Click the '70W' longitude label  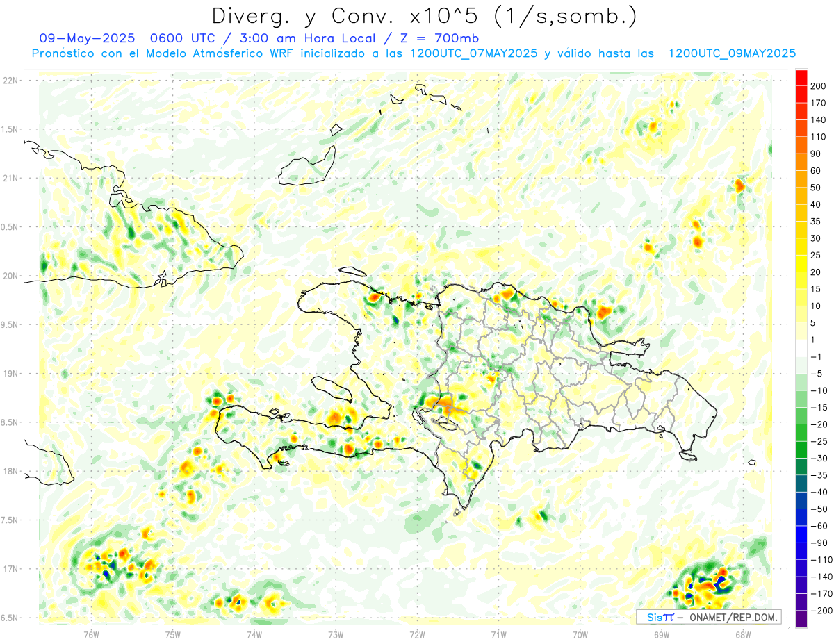click(x=580, y=634)
